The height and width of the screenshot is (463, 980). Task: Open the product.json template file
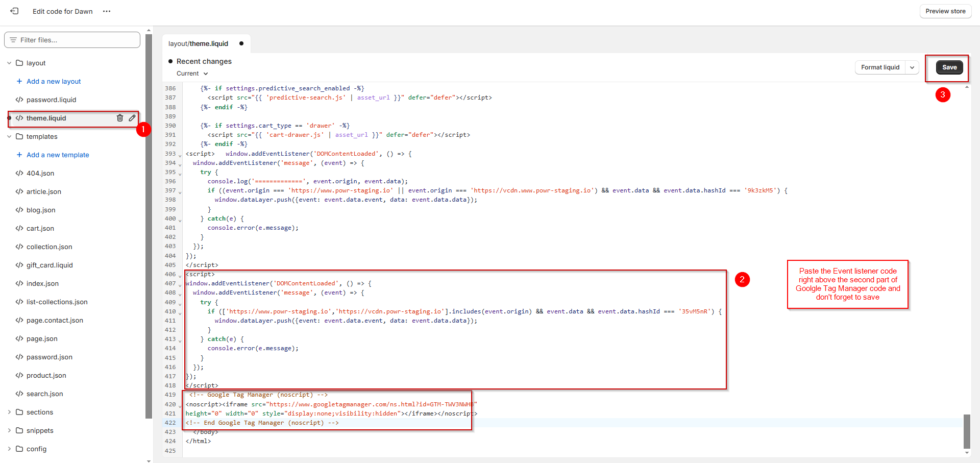[46, 375]
